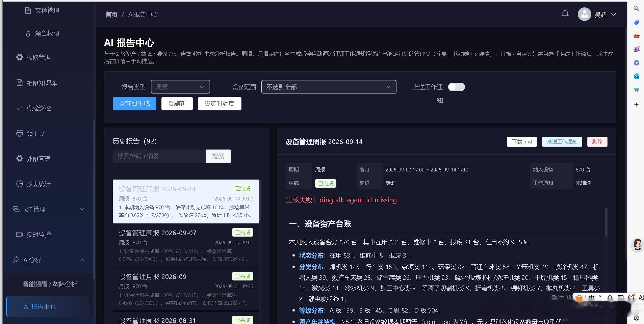Open 智能提醒 / 故障分析 page
Screen dimensions: 644x324
coord(50,284)
